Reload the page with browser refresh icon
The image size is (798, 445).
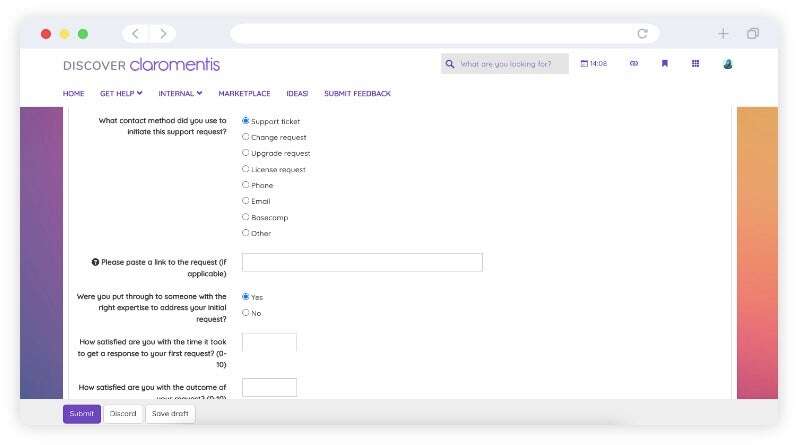pos(642,33)
